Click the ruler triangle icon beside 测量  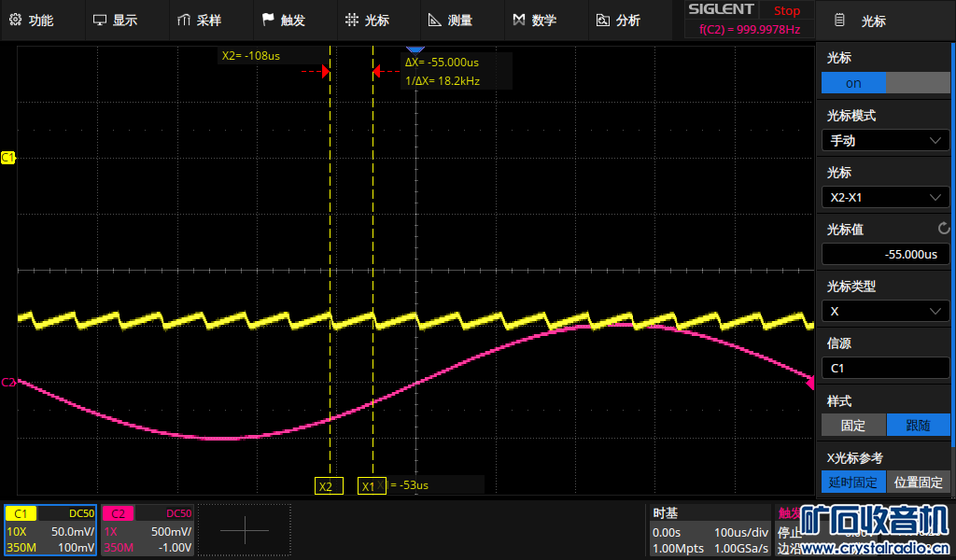click(435, 21)
